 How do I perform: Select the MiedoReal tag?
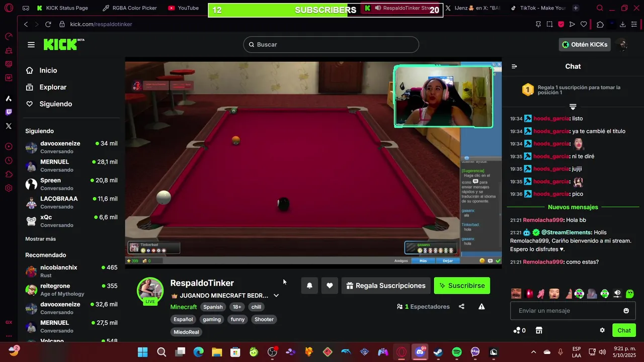click(x=186, y=332)
